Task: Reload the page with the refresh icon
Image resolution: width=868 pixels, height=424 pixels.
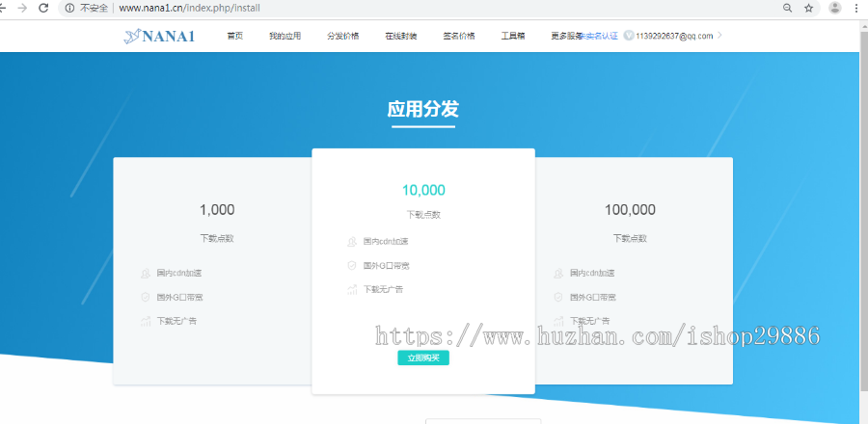Action: click(43, 9)
